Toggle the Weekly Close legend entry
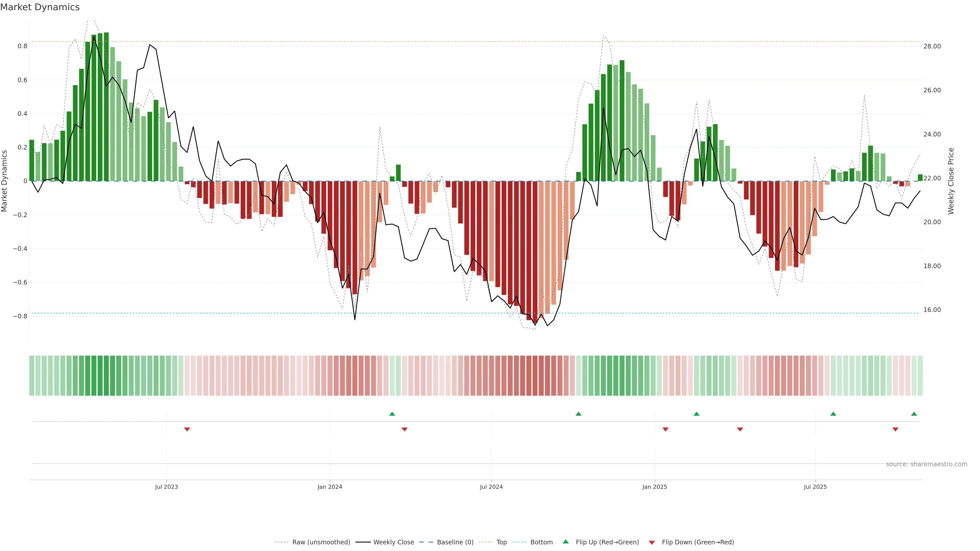The width and height of the screenshot is (980, 551). [393, 542]
